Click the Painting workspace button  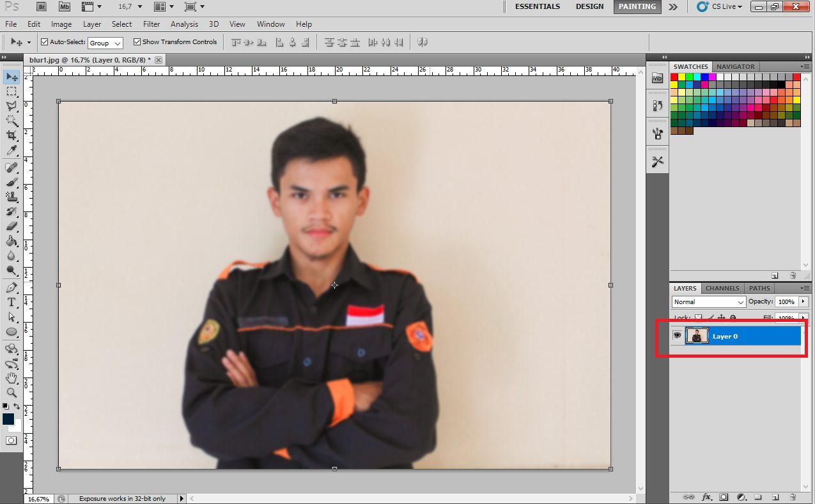click(x=637, y=6)
